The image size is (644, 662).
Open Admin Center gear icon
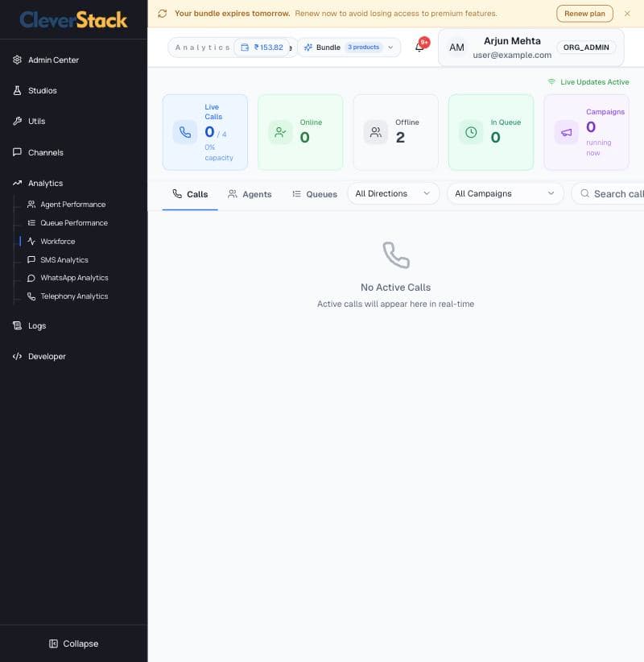click(17, 60)
